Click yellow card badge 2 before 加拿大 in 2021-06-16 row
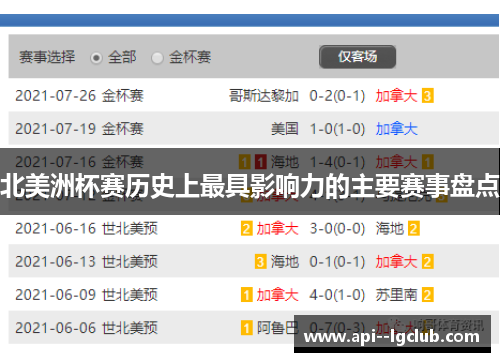Image resolution: width=500 pixels, height=362 pixels. tap(247, 229)
